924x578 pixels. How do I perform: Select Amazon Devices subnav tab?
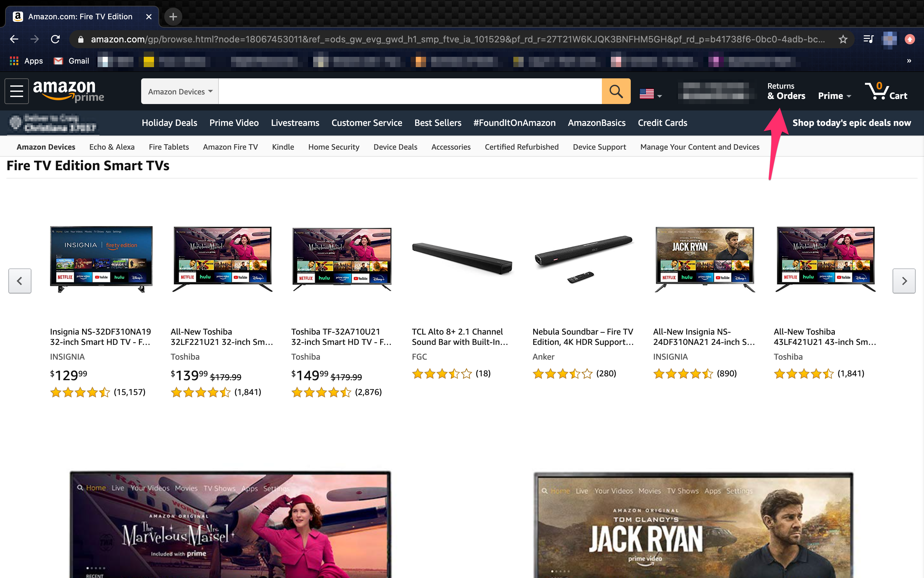46,147
